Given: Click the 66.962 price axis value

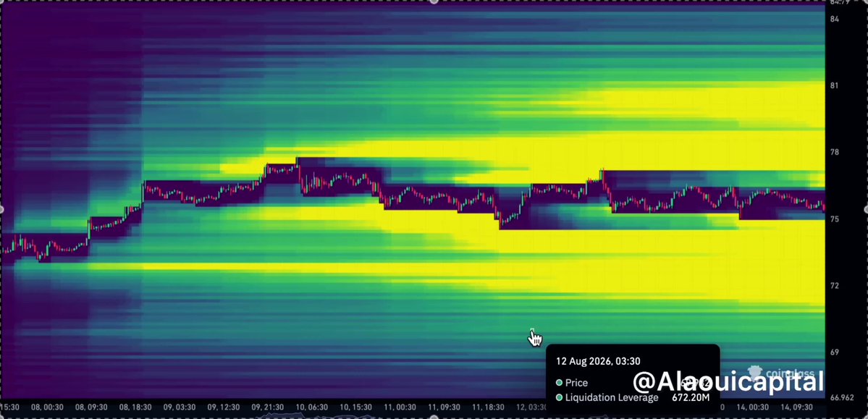Looking at the screenshot, I should 843,397.
